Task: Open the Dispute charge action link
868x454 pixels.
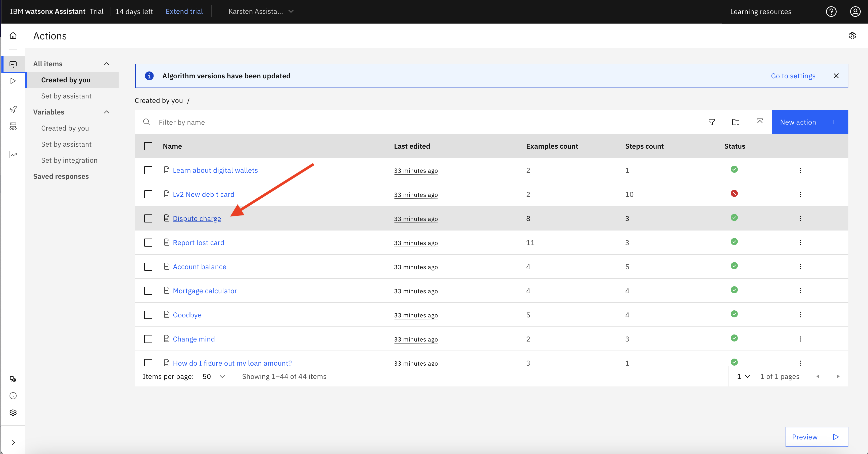Action: [x=197, y=218]
